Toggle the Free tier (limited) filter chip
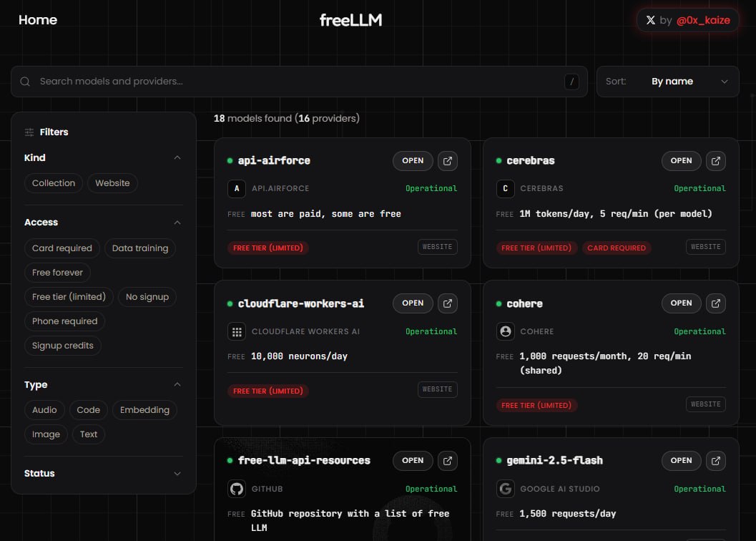This screenshot has height=541, width=756. point(69,297)
